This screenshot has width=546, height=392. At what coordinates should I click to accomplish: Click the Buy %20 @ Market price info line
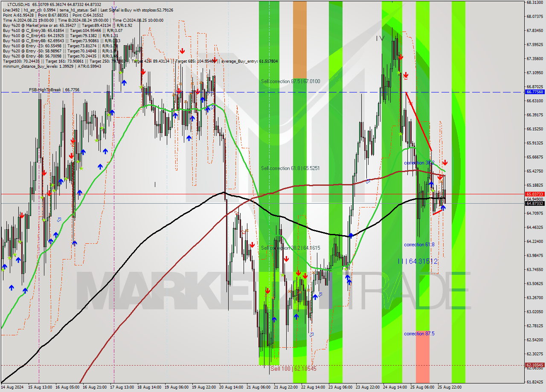click(x=67, y=25)
